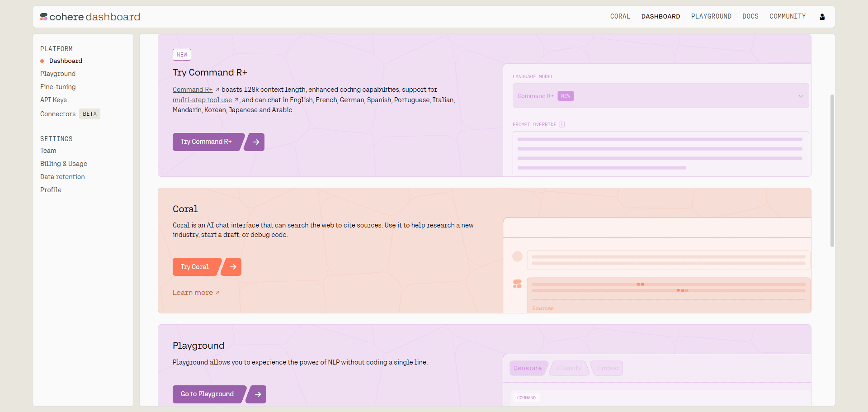This screenshot has height=412, width=868.
Task: Click the grey user avatar circle in Coral preview
Action: coord(517,256)
